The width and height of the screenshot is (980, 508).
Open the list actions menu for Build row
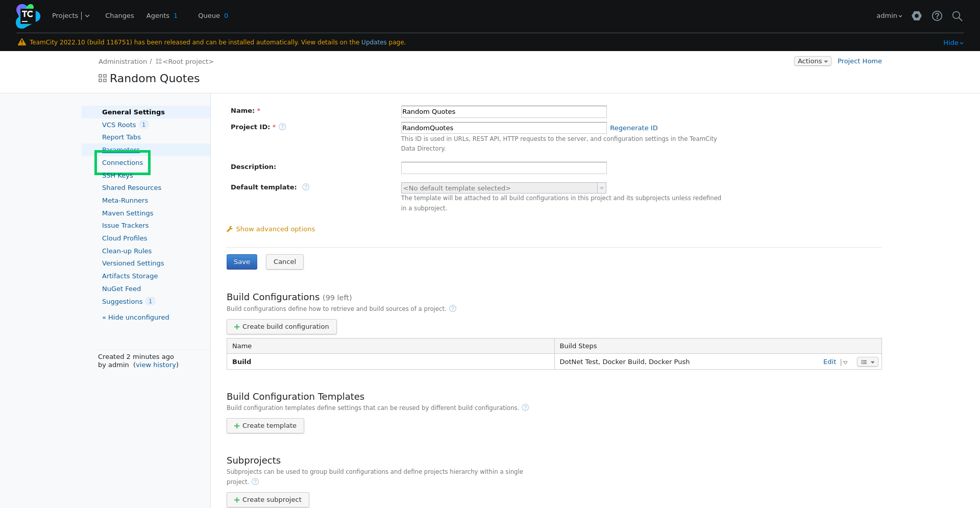(867, 362)
